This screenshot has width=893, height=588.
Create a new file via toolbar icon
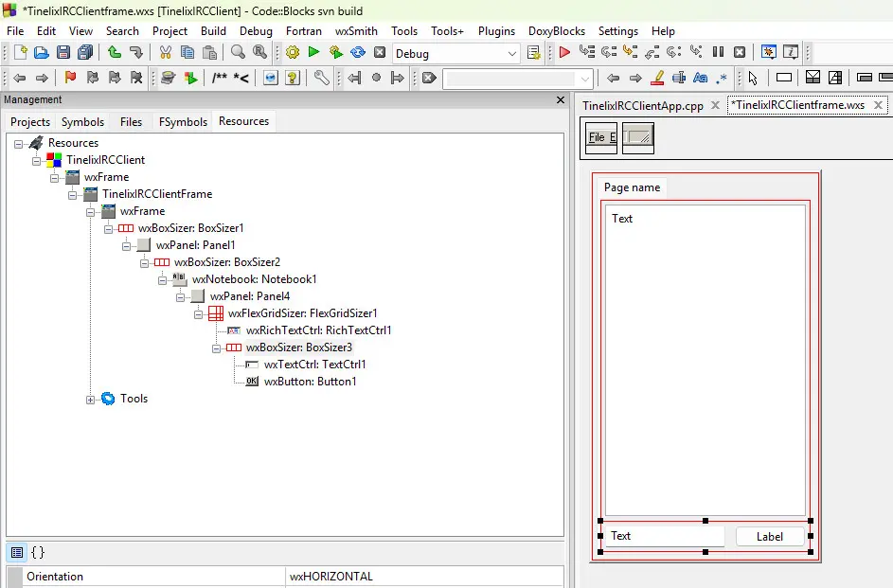coord(21,52)
